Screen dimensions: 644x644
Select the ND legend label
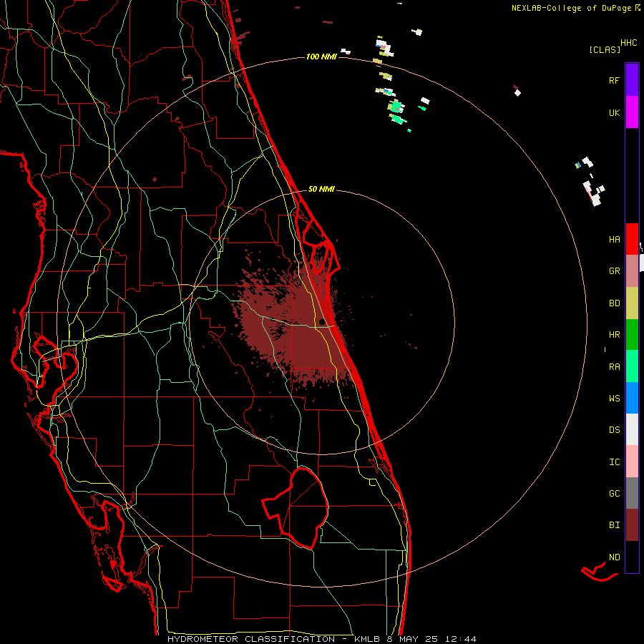pyautogui.click(x=614, y=557)
